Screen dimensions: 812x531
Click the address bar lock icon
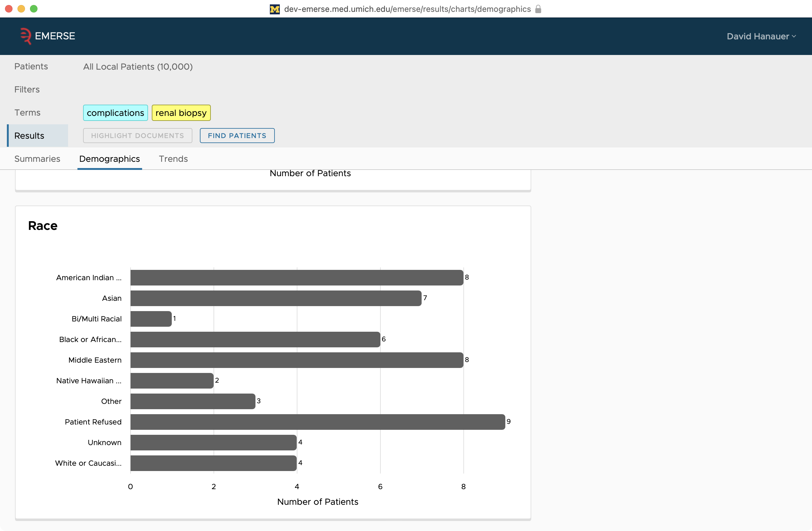coord(538,9)
